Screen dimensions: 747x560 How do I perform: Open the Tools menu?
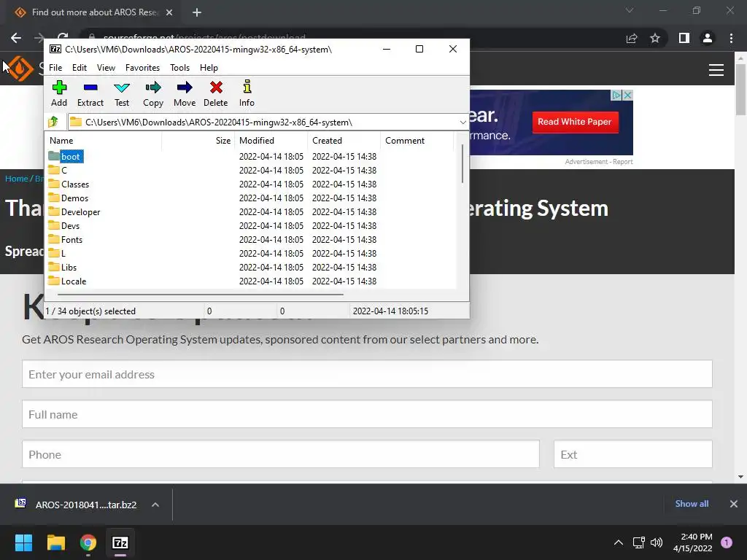tap(179, 68)
